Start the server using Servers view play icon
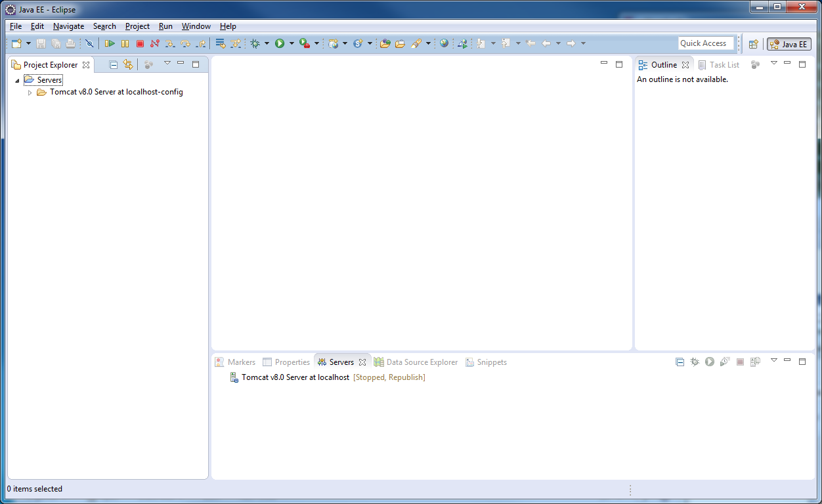Viewport: 822px width, 504px height. pyautogui.click(x=710, y=362)
